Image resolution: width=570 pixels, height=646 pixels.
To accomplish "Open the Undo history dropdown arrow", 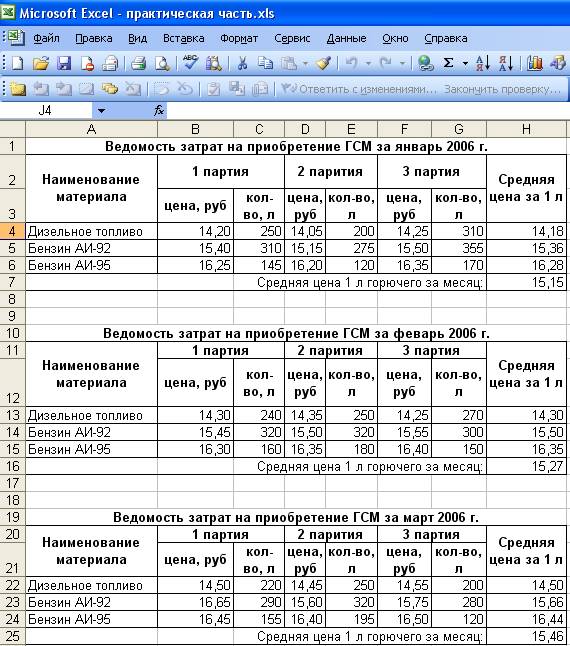I will [x=368, y=63].
